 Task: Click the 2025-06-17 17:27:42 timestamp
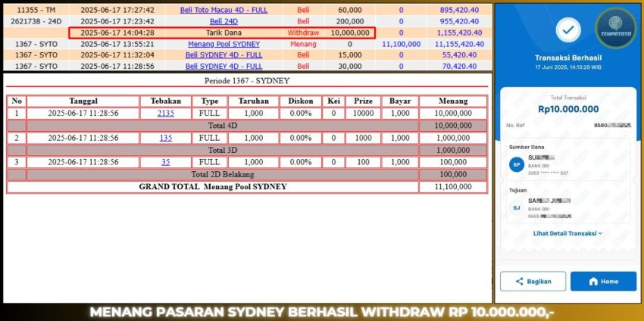[x=117, y=10]
